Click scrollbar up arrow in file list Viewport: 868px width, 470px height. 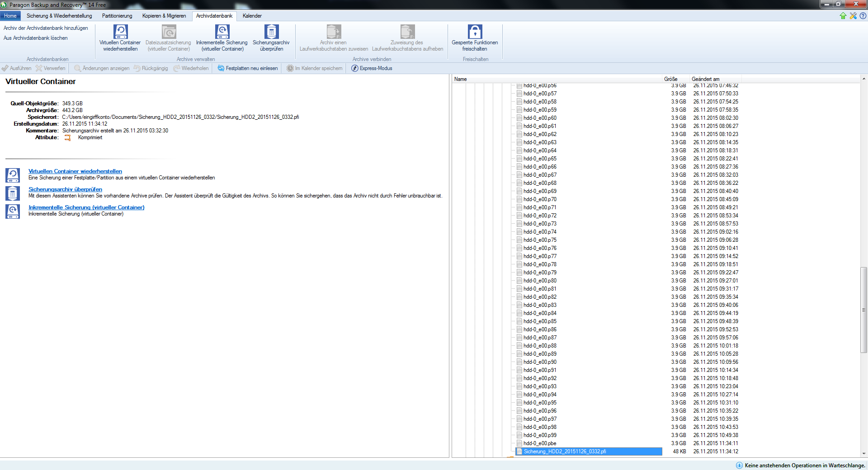point(863,79)
